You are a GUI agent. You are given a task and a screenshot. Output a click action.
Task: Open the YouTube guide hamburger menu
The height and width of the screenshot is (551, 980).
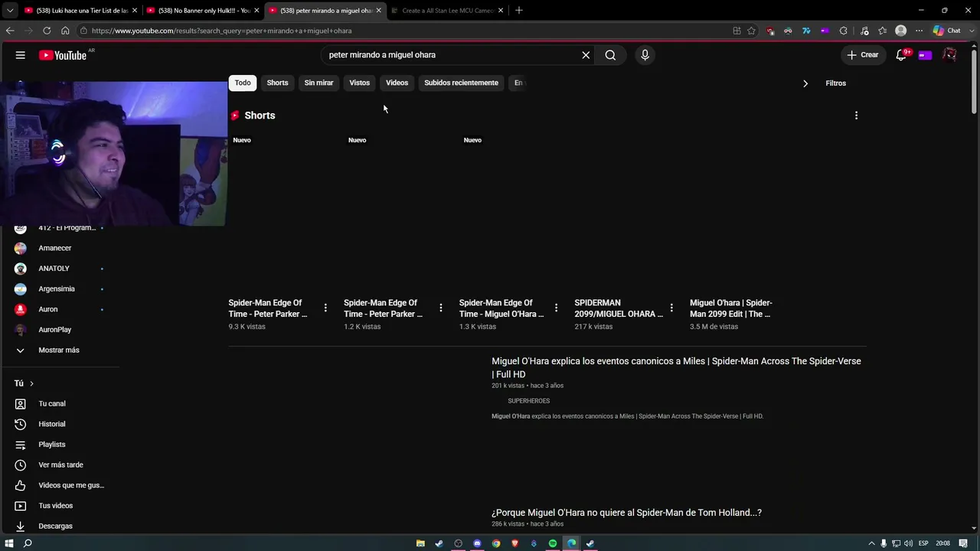[21, 55]
